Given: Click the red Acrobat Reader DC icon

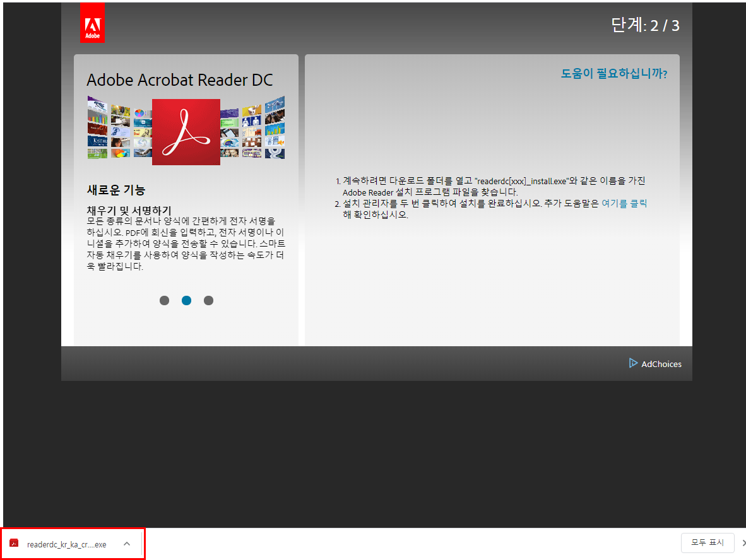Looking at the screenshot, I should (x=186, y=132).
